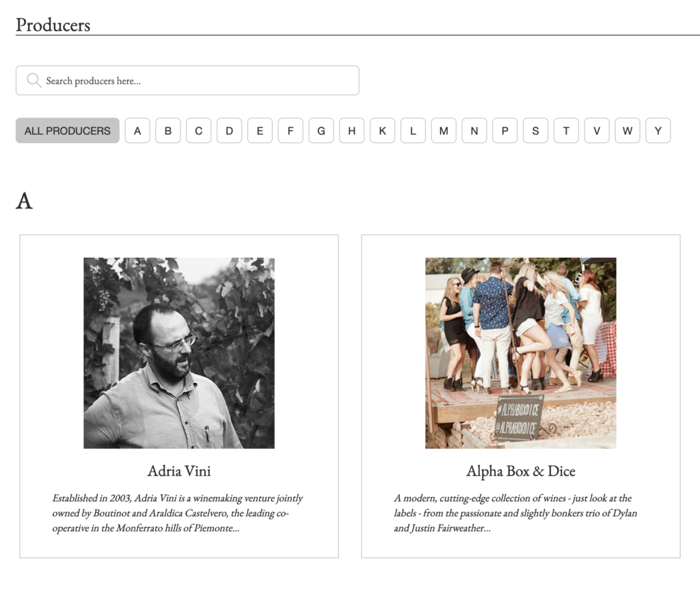Open the Adria Vini producer title
Screen dimensions: 700x593
click(x=179, y=471)
